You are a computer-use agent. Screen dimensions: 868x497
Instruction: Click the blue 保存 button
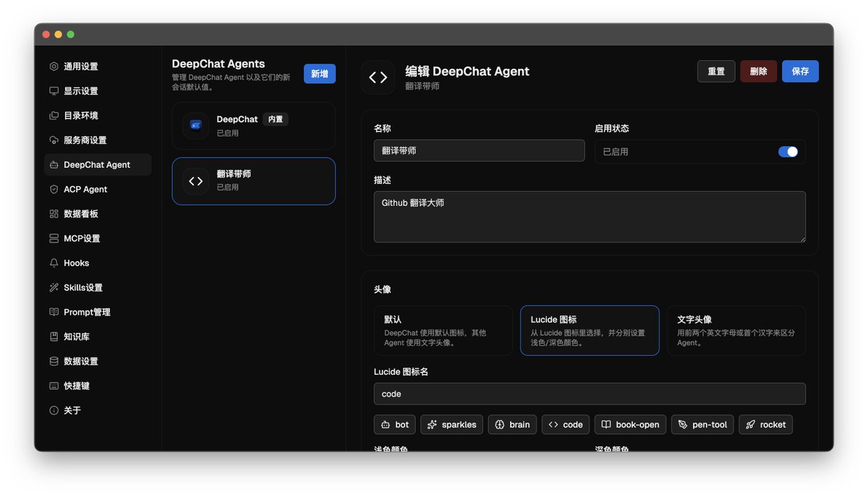click(801, 72)
